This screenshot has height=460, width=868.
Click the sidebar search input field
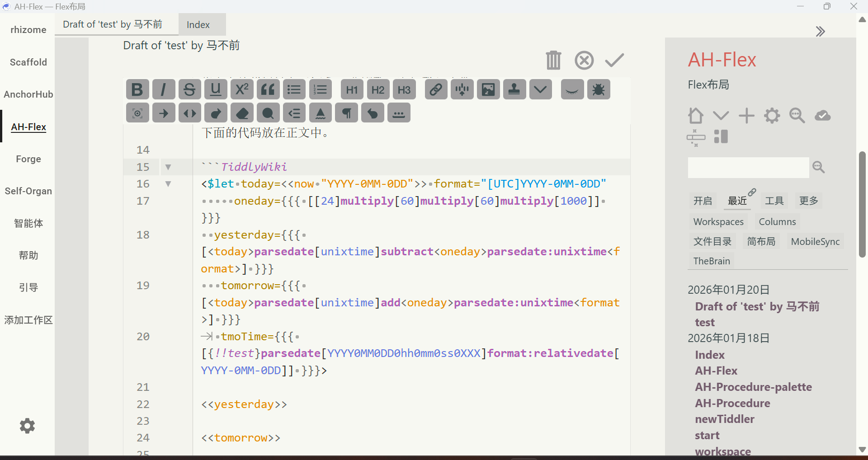point(748,168)
